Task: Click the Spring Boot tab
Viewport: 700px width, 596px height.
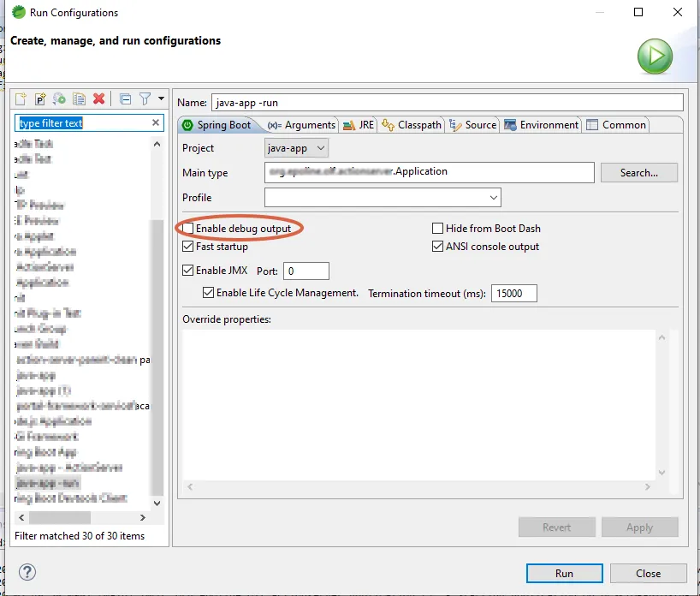Action: (217, 125)
